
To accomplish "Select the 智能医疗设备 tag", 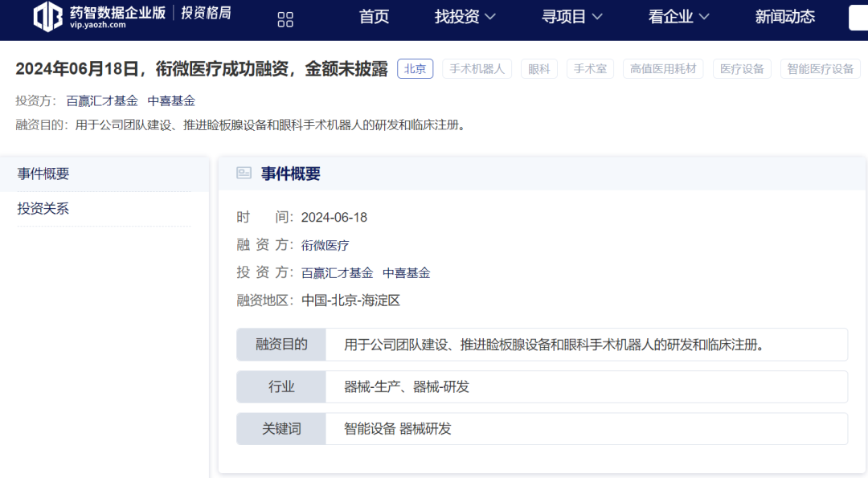I will point(820,69).
